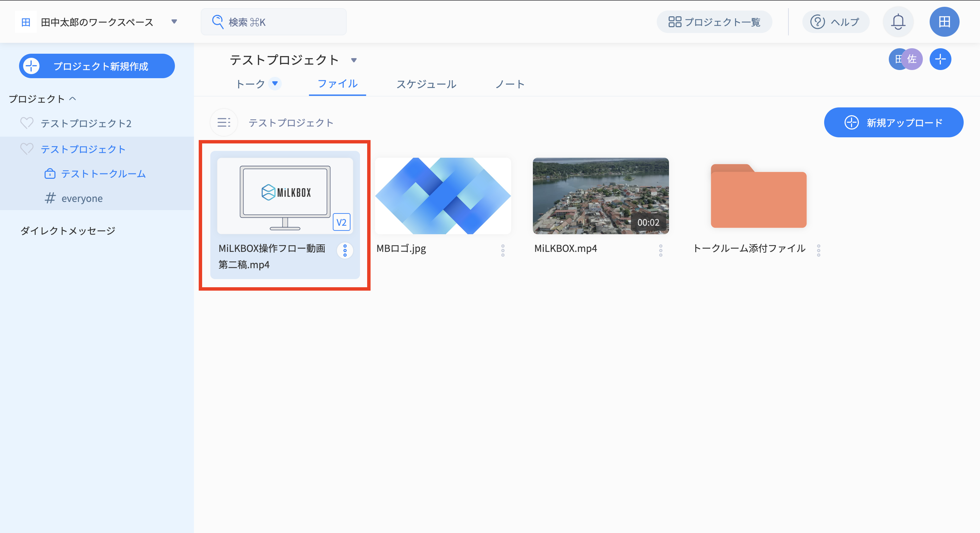The width and height of the screenshot is (980, 533).
Task: Click the add member plus icon
Action: pos(940,59)
